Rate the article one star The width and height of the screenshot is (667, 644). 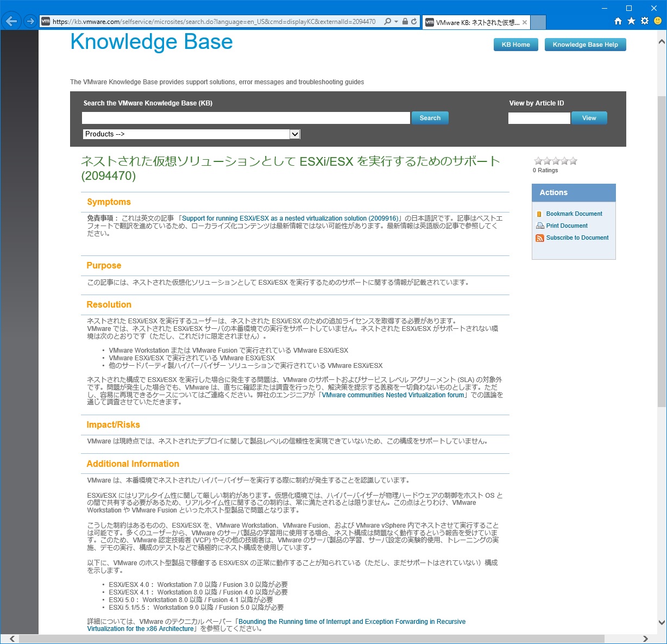tap(538, 161)
